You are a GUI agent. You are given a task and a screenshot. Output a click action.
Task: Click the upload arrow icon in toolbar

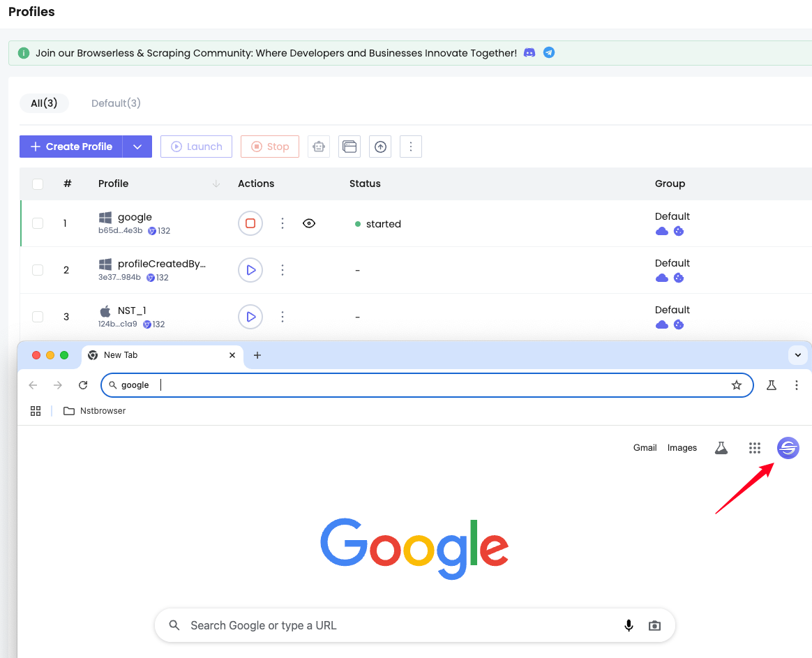[380, 147]
